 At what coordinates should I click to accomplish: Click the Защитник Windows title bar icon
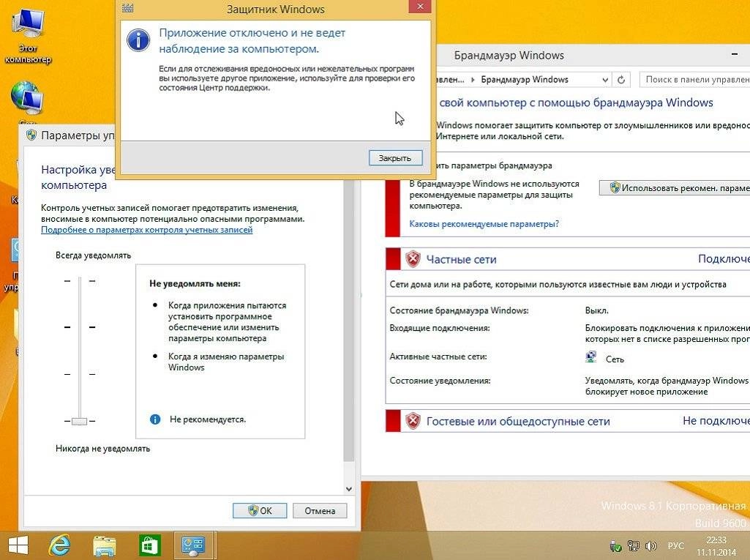click(128, 7)
